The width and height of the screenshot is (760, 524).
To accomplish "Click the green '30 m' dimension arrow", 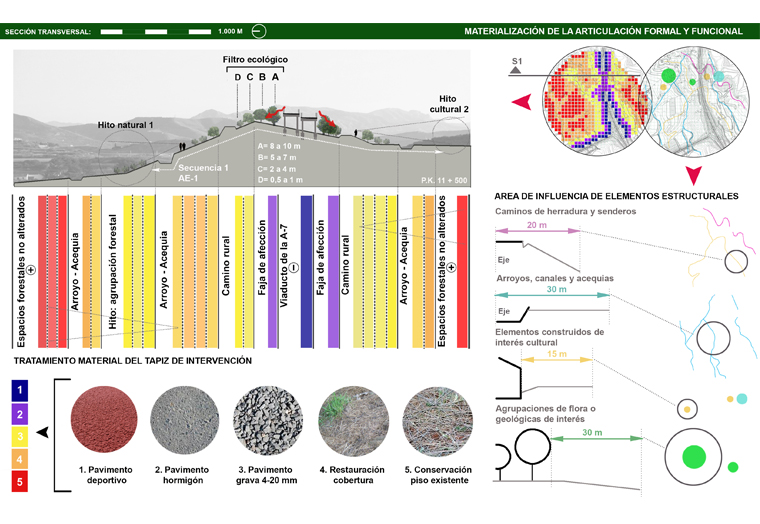I will pyautogui.click(x=597, y=438).
